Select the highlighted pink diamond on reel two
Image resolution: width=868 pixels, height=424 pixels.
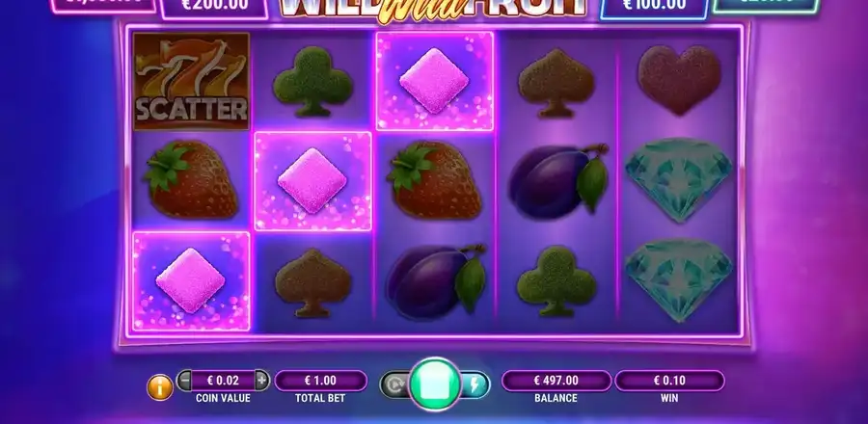click(x=312, y=181)
